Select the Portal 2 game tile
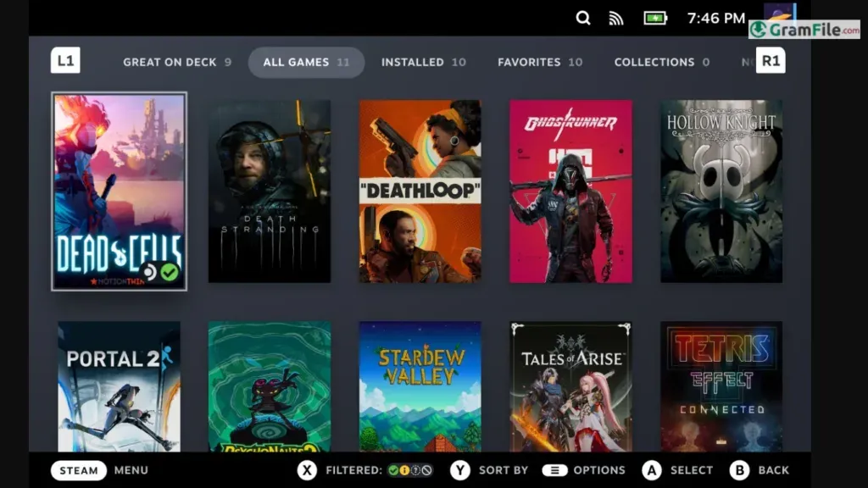 tap(119, 386)
